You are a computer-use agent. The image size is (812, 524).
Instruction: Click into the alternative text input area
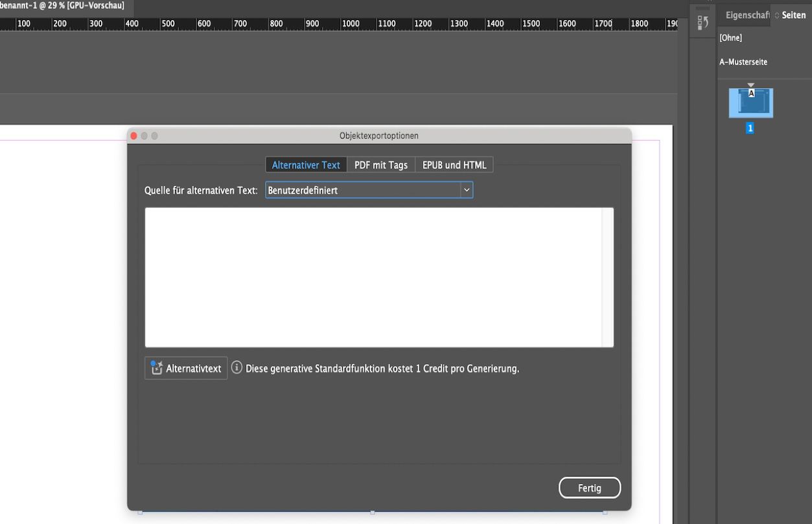coord(373,277)
